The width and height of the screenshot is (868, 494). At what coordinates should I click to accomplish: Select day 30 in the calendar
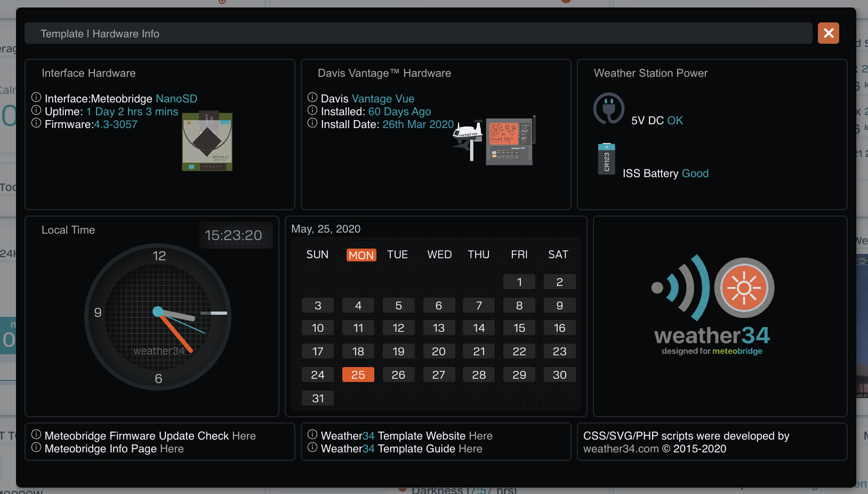(560, 375)
